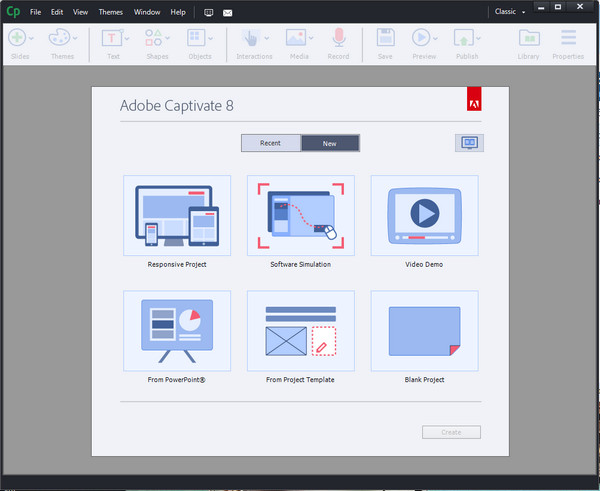Open the Objects toolbar icon
This screenshot has height=491, width=600.
tap(196, 38)
